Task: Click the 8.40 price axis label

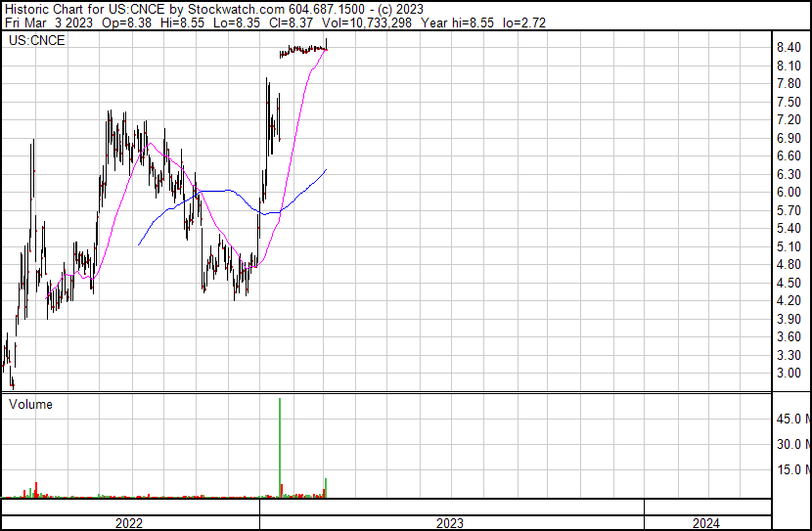Action: tap(789, 48)
